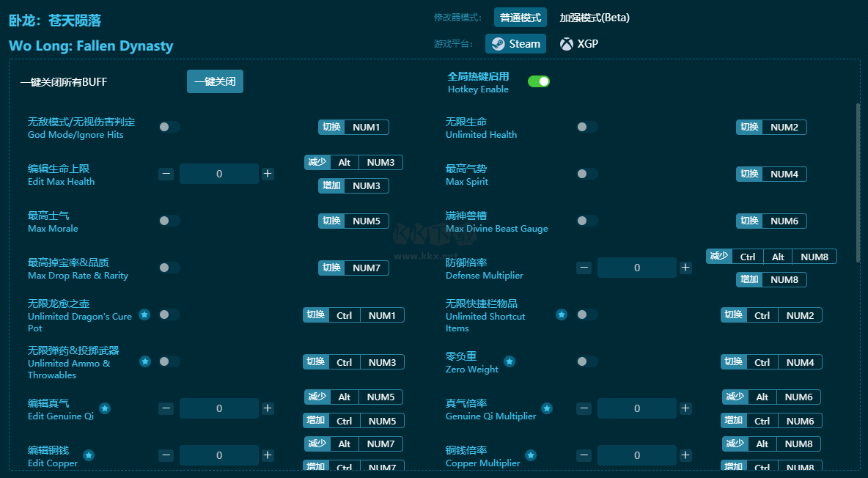Click 切换 NUM6 hotkey for Divine Beast Gauge
868x478 pixels.
(x=771, y=221)
